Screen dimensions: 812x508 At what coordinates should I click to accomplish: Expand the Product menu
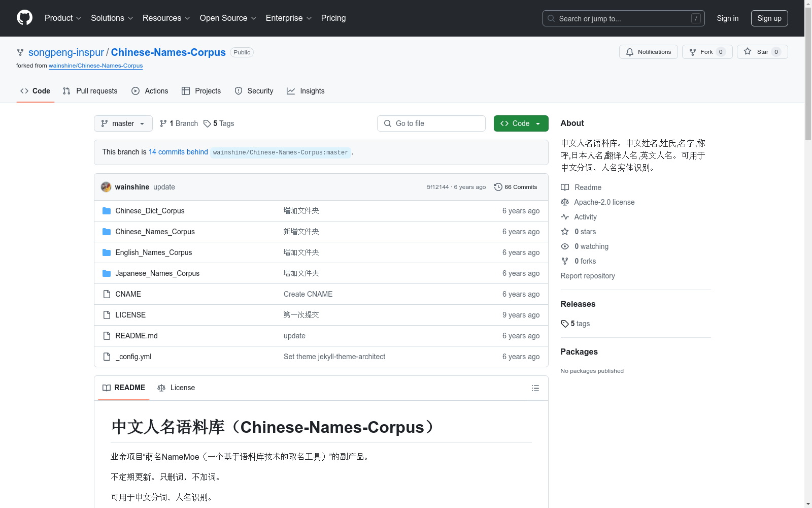[x=63, y=18]
